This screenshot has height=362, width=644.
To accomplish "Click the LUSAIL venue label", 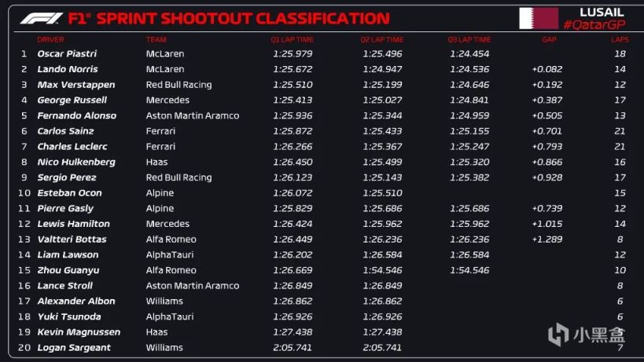I will [602, 12].
